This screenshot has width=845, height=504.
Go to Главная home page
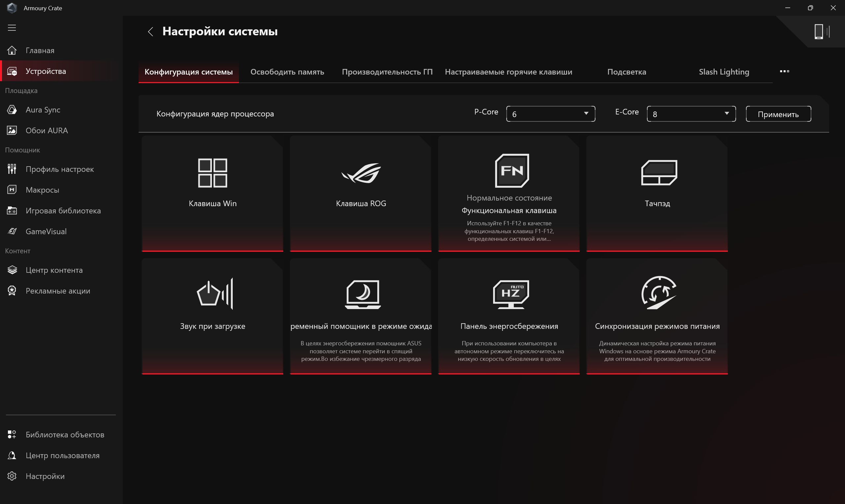[61, 50]
